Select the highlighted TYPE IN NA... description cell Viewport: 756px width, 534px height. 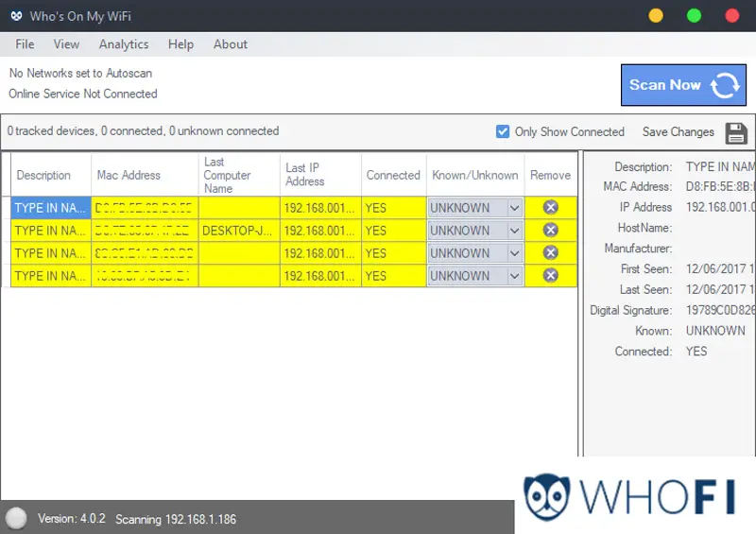click(x=51, y=208)
